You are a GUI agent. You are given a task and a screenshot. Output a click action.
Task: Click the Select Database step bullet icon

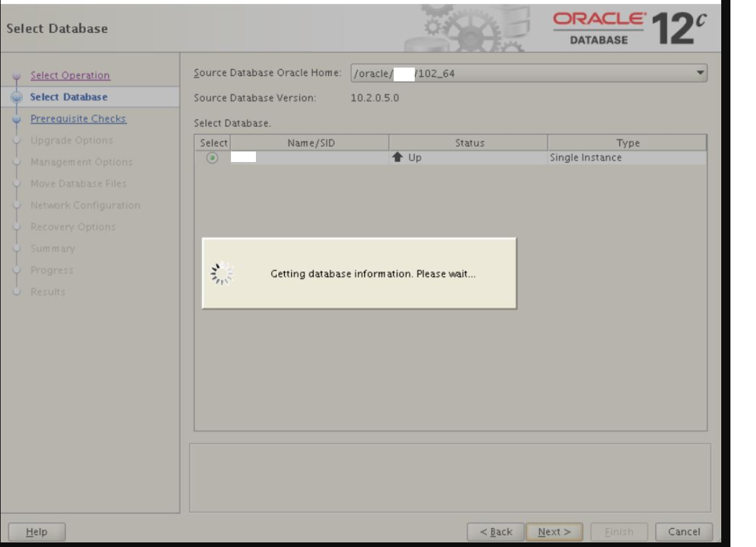(x=16, y=97)
